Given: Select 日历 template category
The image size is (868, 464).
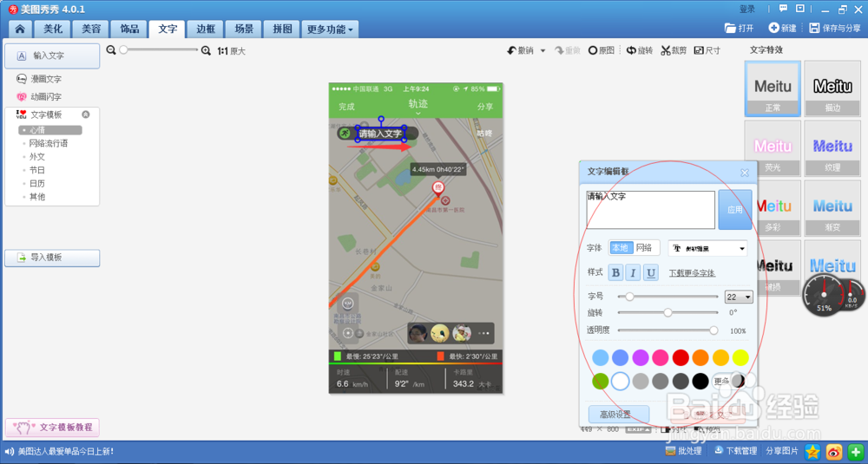Looking at the screenshot, I should pos(37,183).
